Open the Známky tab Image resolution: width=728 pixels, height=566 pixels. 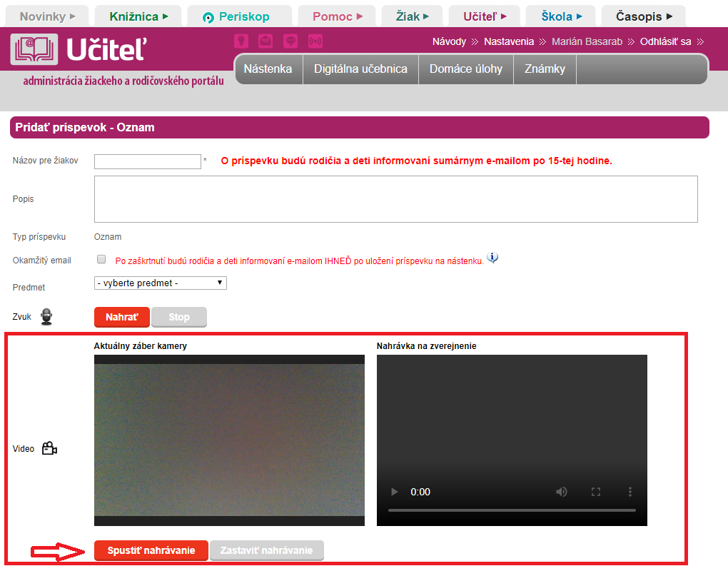pos(545,69)
